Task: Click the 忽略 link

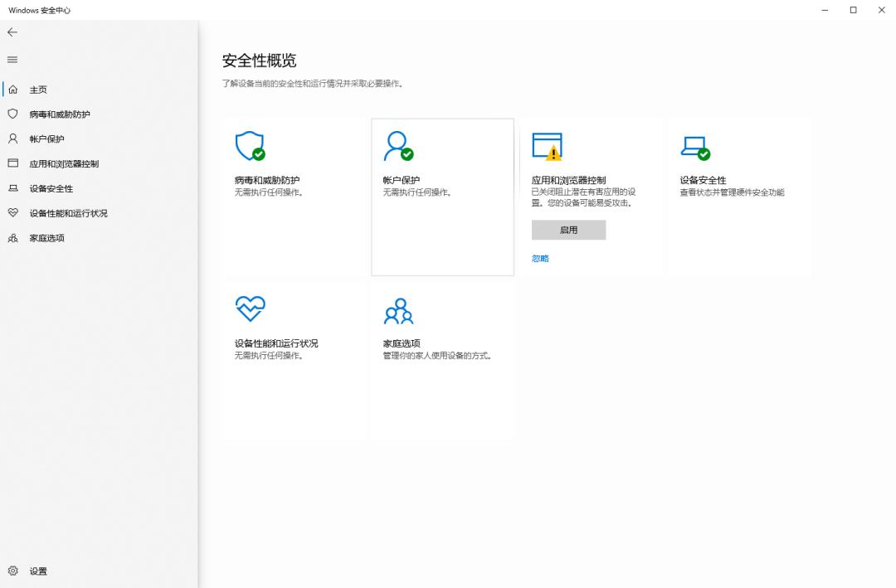Action: coord(540,258)
